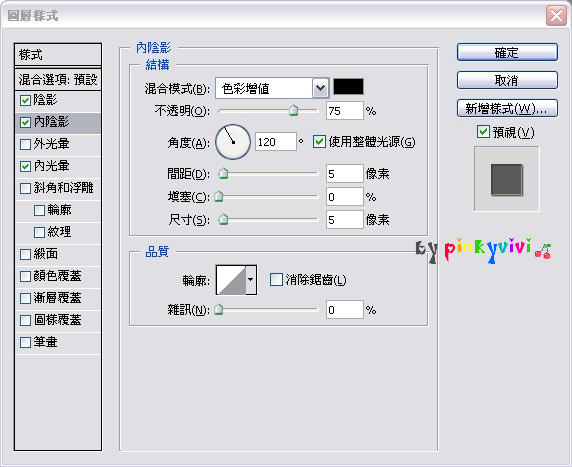This screenshot has width=572, height=467.
Task: Uncheck the 預視 preview checkbox
Action: tap(483, 131)
